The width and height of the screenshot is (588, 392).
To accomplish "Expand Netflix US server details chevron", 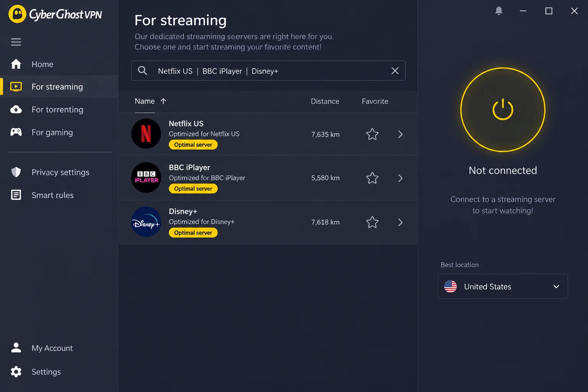I will click(x=400, y=134).
